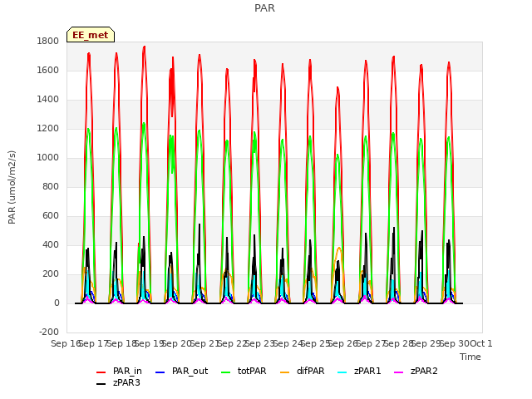Select the PAR chart title
Viewport: 532px width, 399px height.
264,8
